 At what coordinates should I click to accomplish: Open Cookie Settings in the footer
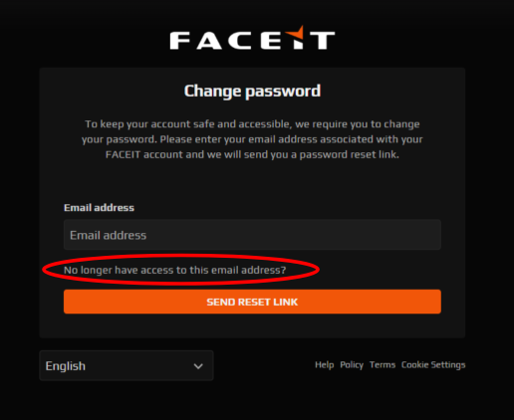pyautogui.click(x=433, y=365)
